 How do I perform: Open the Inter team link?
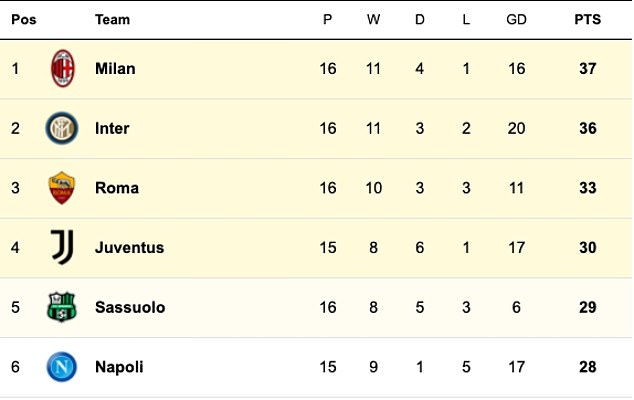pos(112,128)
